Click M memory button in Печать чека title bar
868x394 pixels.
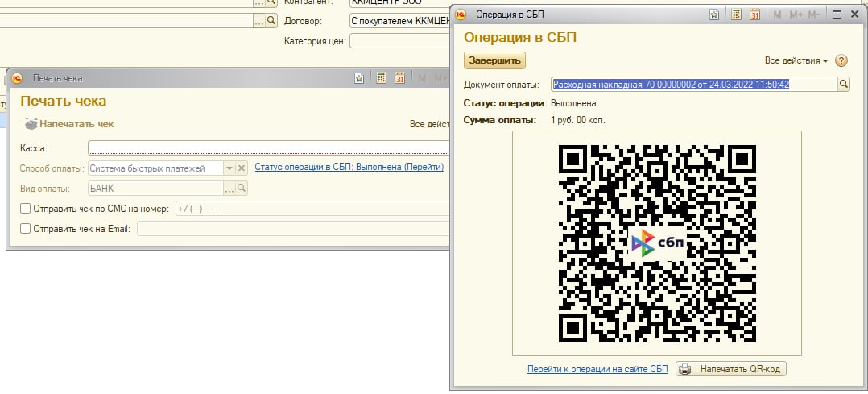(422, 78)
